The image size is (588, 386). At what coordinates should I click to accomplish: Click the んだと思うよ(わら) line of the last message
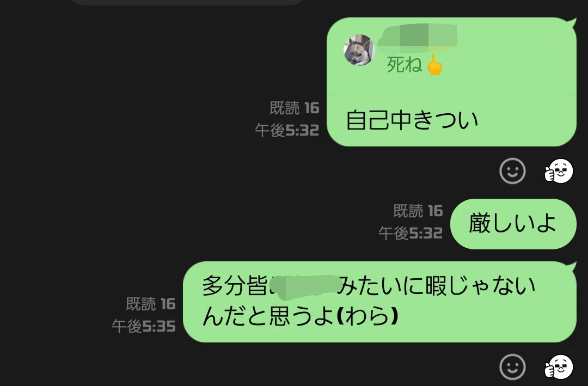click(x=300, y=316)
